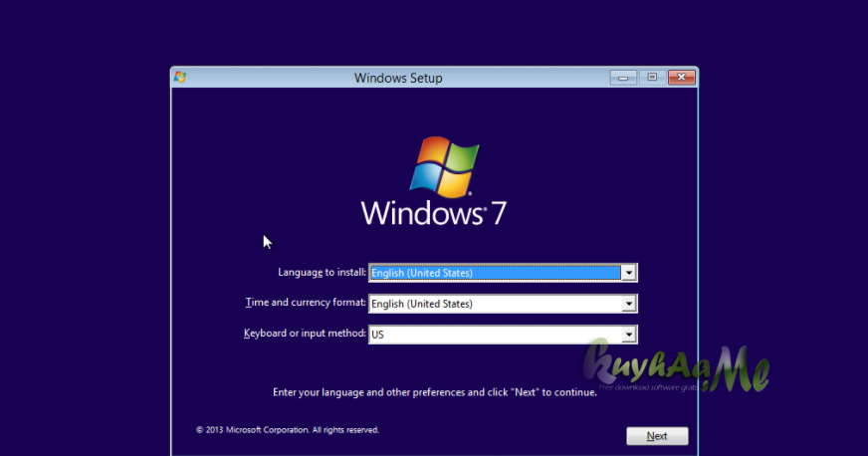This screenshot has width=868, height=456.
Task: Select the Keyboard or input method US field
Action: (x=503, y=335)
